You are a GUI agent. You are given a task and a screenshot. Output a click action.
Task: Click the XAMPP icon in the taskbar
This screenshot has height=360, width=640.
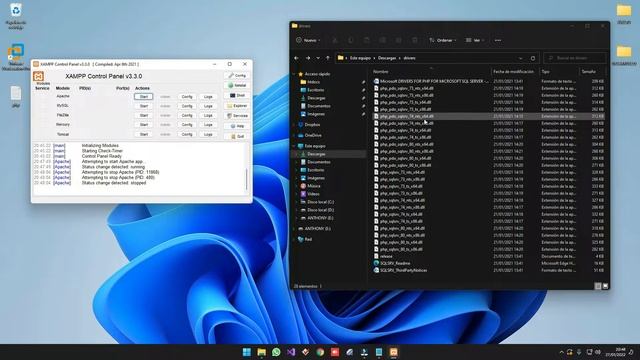[393, 352]
